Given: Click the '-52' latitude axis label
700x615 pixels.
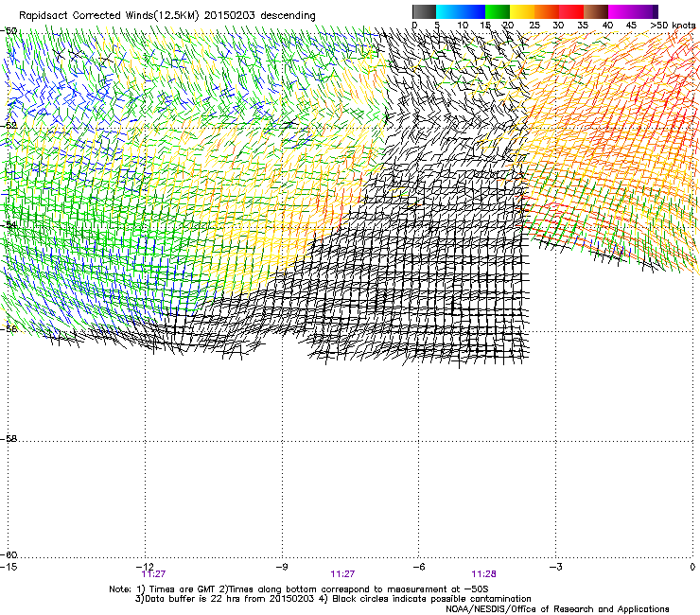Looking at the screenshot, I should pos(9,126).
